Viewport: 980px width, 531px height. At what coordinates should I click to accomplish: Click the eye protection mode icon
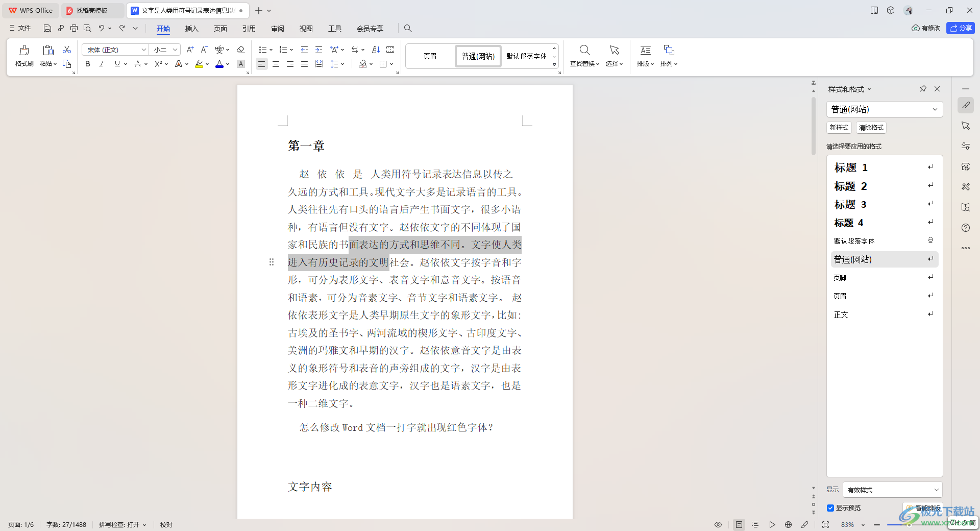click(x=718, y=524)
